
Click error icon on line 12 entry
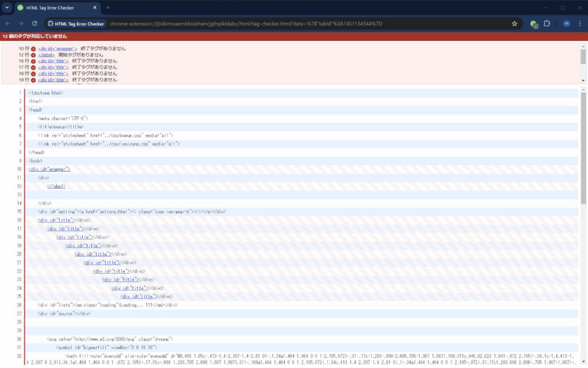33,55
